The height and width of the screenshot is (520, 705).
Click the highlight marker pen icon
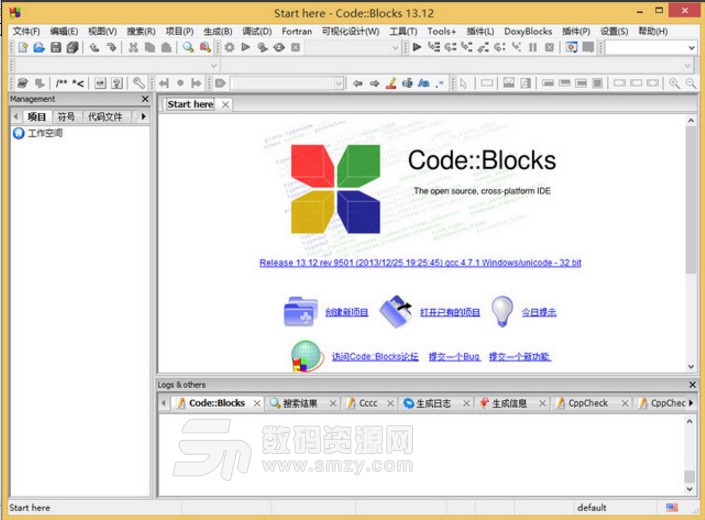391,83
